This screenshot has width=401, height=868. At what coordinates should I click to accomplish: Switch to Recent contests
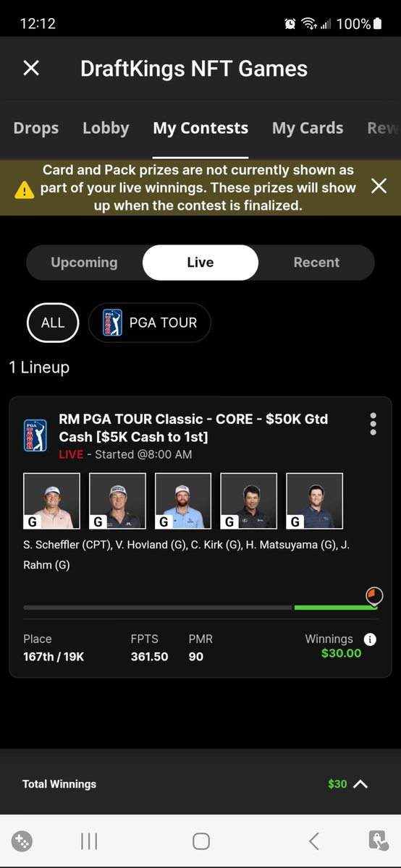pyautogui.click(x=316, y=263)
